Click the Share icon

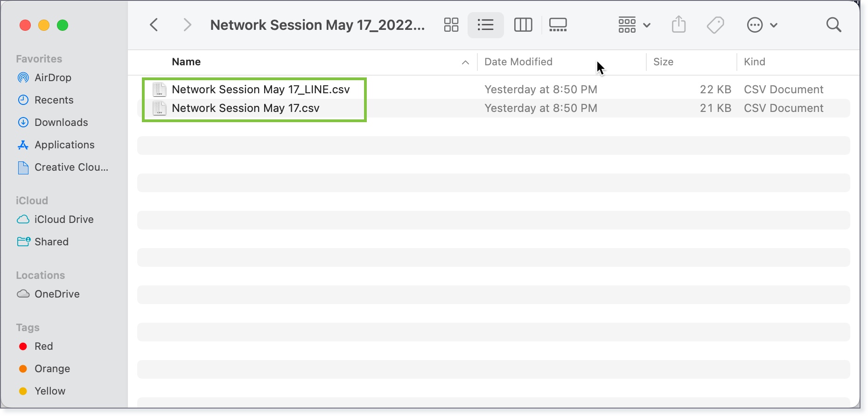tap(679, 24)
